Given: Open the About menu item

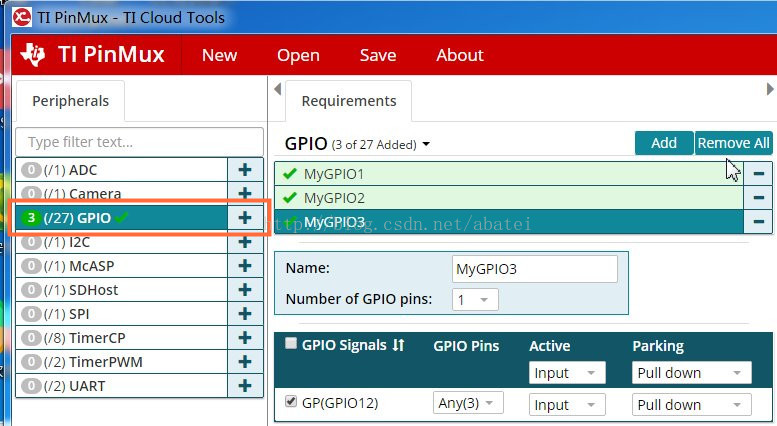Looking at the screenshot, I should (460, 55).
